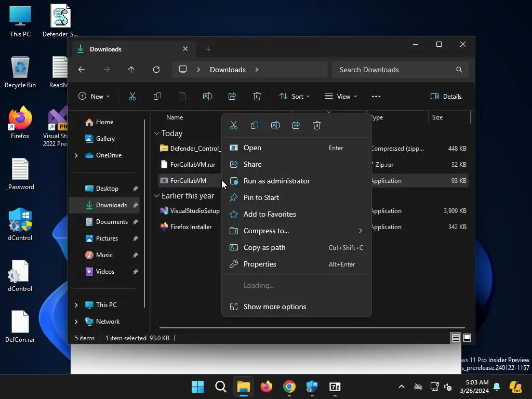Open the See more ellipsis menu

point(376,96)
